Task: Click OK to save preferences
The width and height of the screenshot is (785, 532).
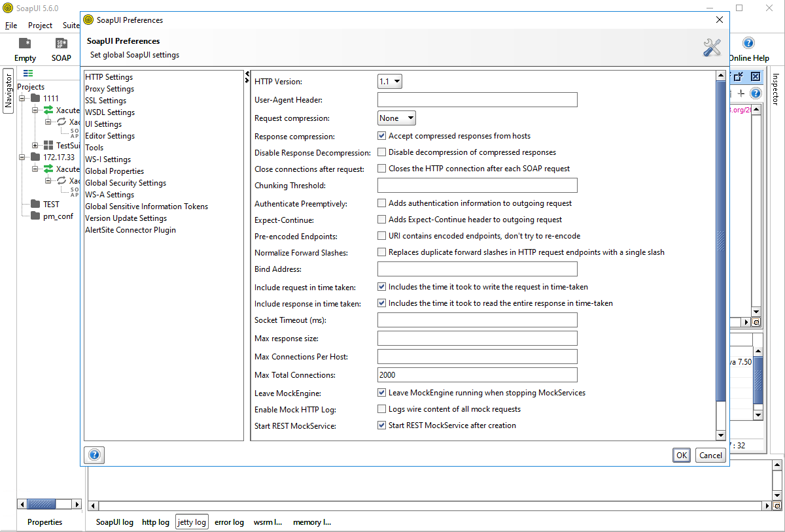Action: pos(682,456)
